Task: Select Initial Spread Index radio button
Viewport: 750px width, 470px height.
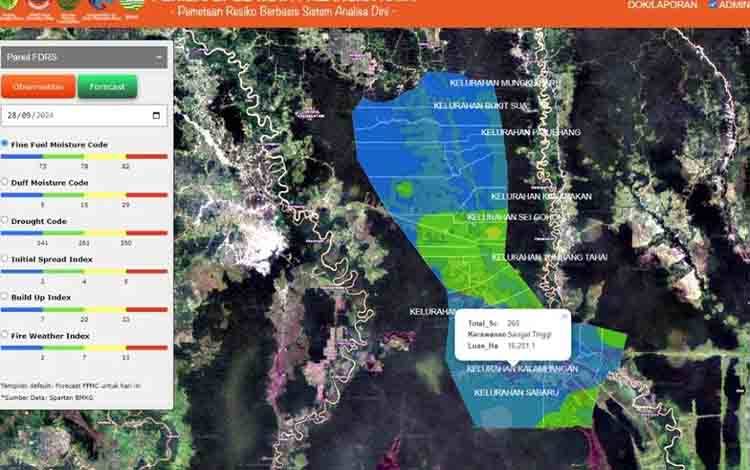Action: pos(4,258)
